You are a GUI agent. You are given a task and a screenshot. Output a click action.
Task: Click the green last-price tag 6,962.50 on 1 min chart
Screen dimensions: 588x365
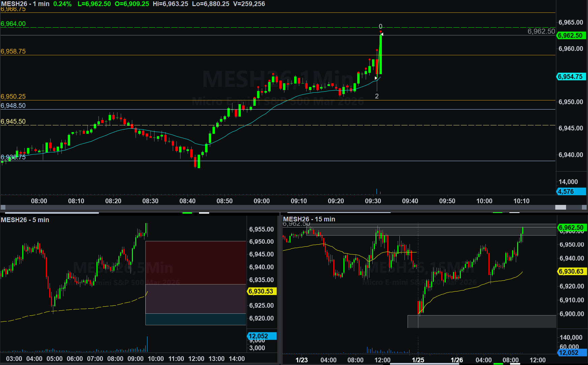coord(570,35)
